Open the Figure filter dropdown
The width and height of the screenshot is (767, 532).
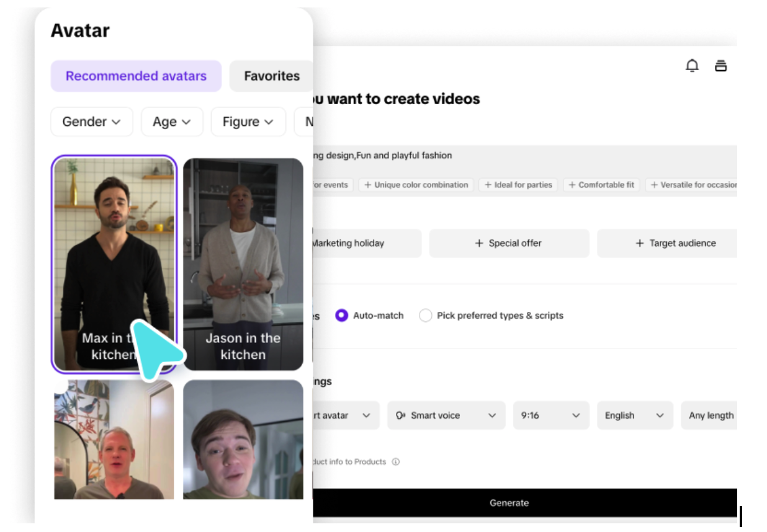point(248,122)
